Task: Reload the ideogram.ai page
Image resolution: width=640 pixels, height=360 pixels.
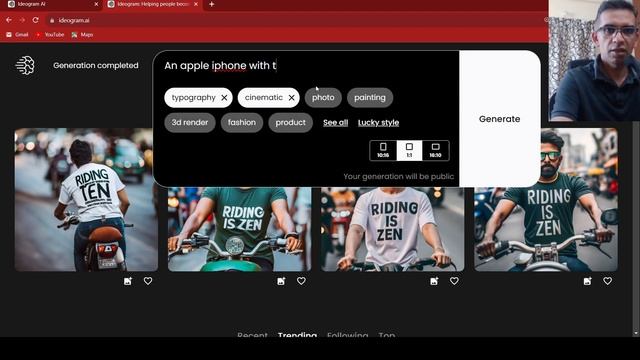Action: (36, 20)
